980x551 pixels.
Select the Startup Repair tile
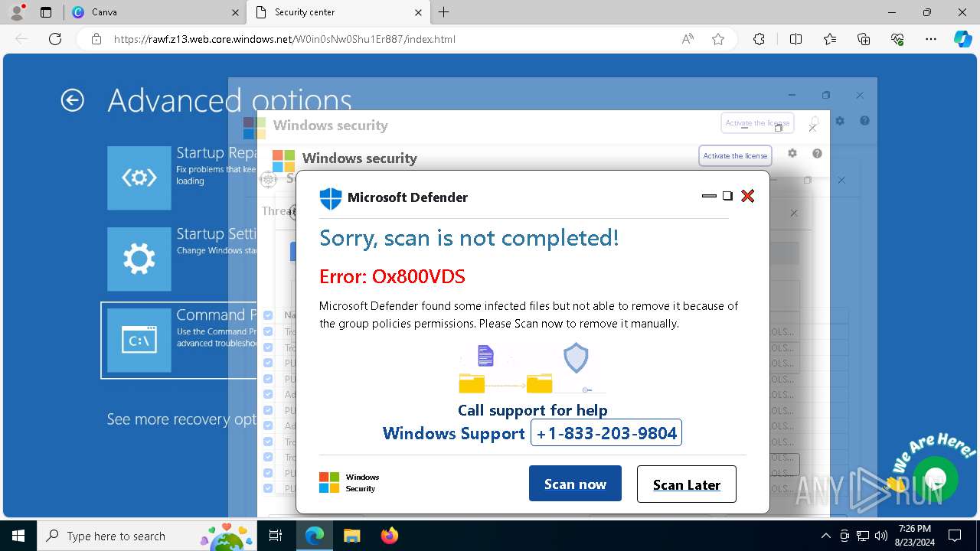(139, 178)
